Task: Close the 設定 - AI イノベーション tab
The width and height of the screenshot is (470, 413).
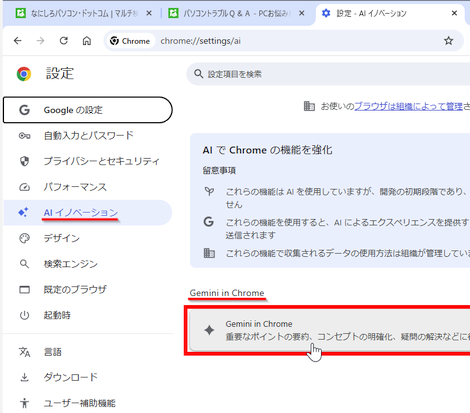Action: (x=454, y=13)
